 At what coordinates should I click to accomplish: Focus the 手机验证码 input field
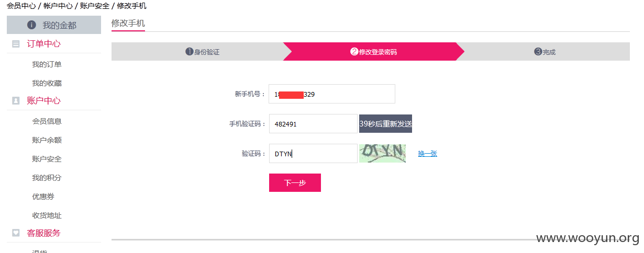click(x=313, y=124)
